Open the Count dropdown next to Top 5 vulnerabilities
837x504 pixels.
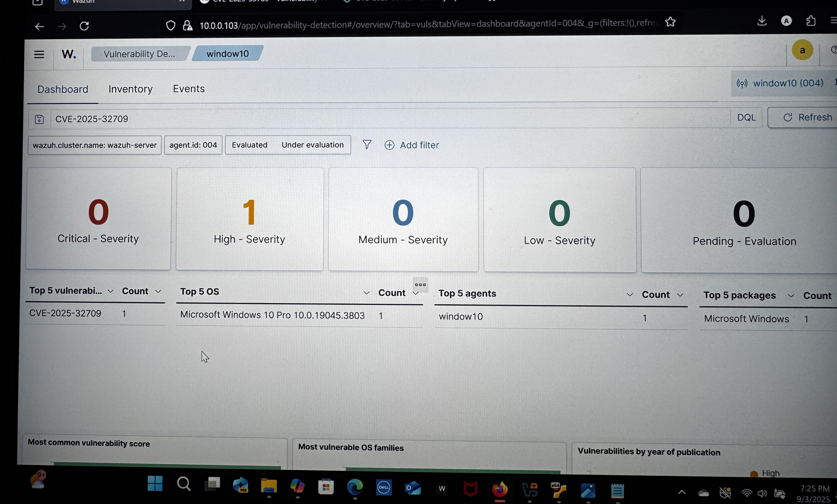pos(158,291)
